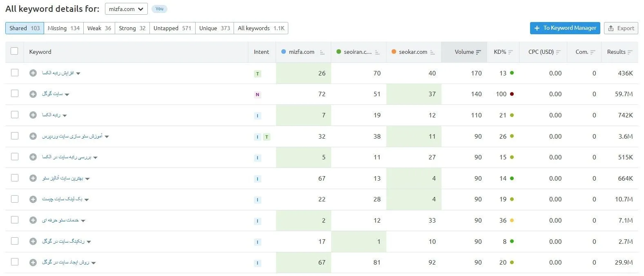Open the Unique 373 tab
644x276 pixels.
coord(215,28)
